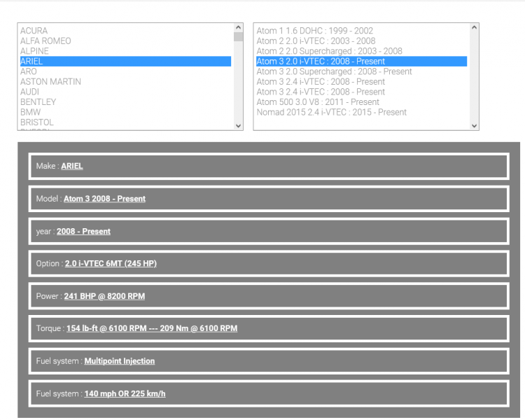Open the 2.0 i-VTEC 6MT (245 HP) option link

click(x=111, y=264)
